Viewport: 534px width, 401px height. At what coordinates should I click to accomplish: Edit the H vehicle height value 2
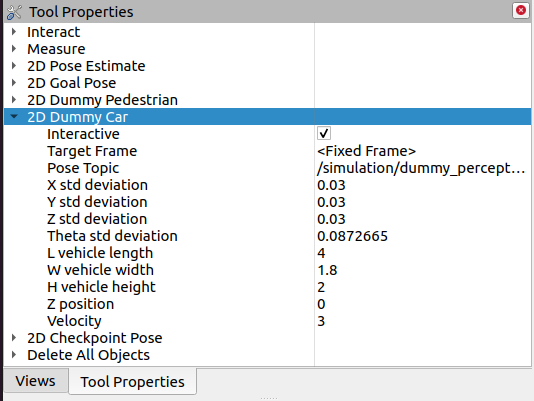[423, 287]
